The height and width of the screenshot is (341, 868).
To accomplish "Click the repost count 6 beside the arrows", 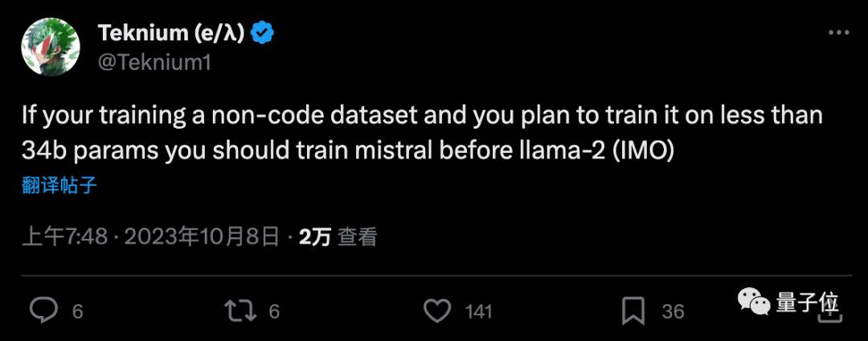I will (274, 311).
